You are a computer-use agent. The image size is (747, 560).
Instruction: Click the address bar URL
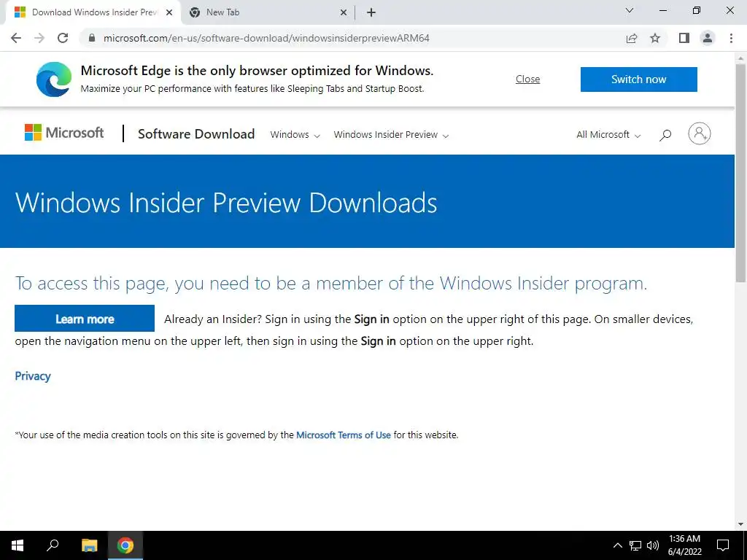266,38
